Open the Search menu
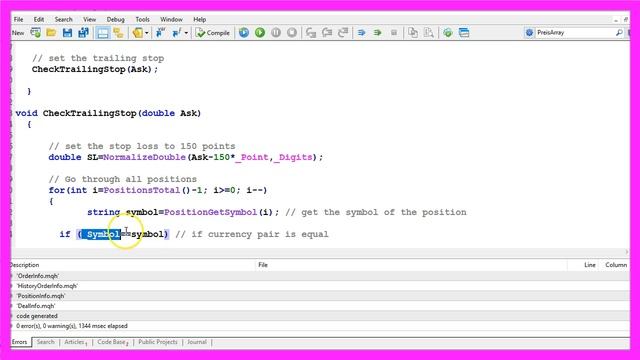The image size is (640, 360). point(63,19)
